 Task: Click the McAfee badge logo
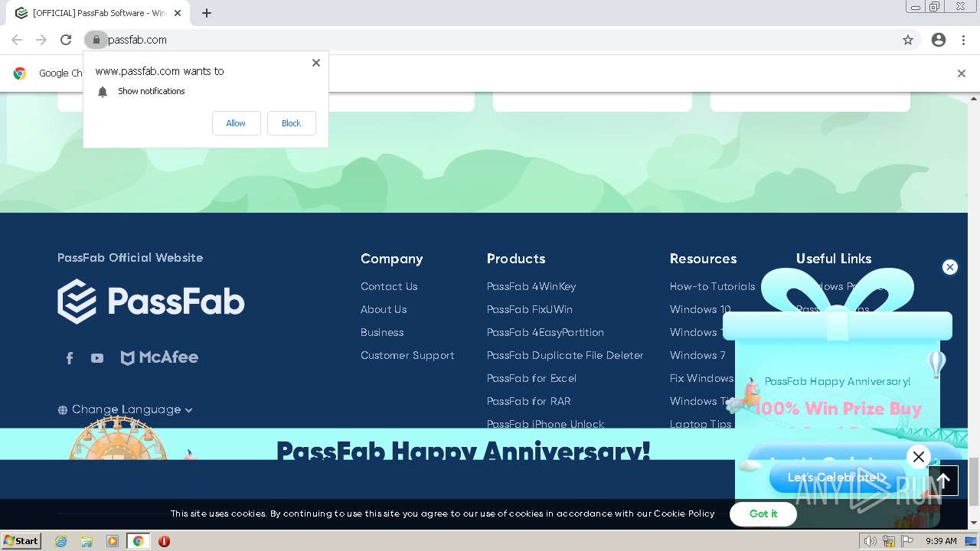(159, 357)
